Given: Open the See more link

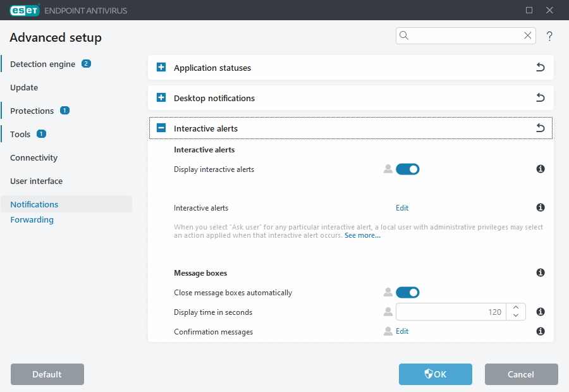Looking at the screenshot, I should [362, 235].
